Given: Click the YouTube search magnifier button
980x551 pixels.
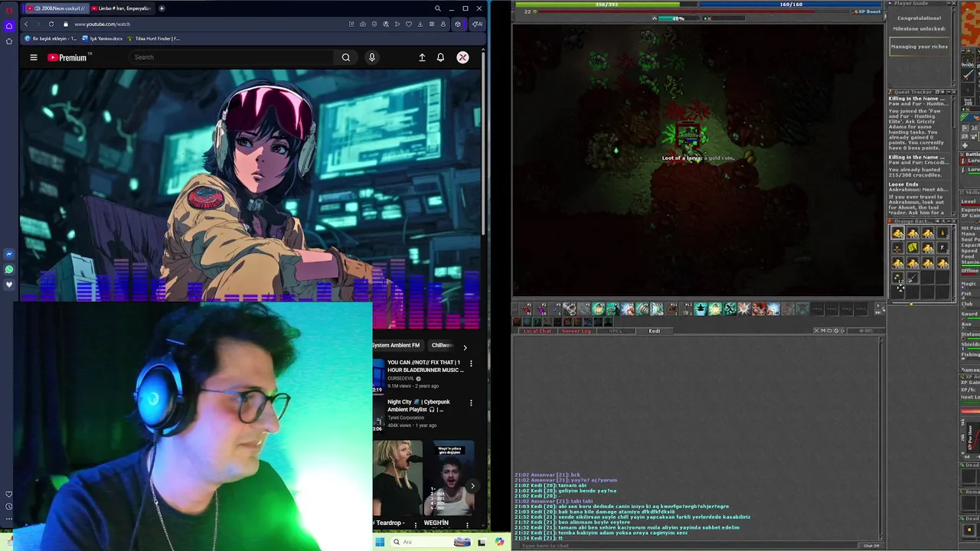Looking at the screenshot, I should click(346, 57).
